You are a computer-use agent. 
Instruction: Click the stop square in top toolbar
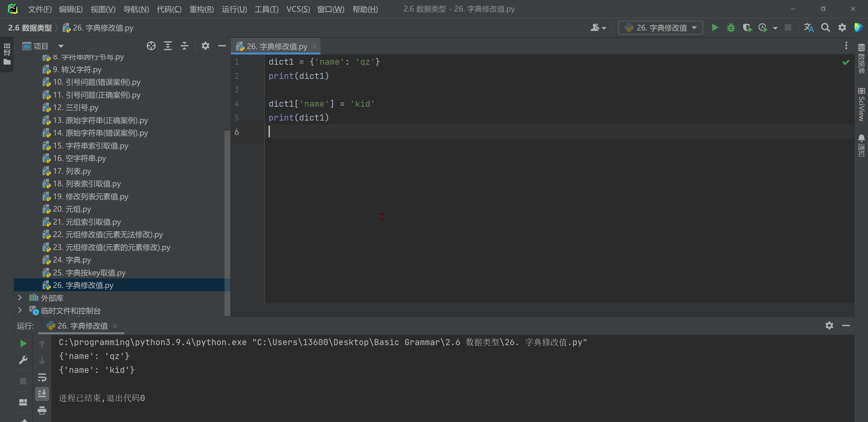[788, 27]
